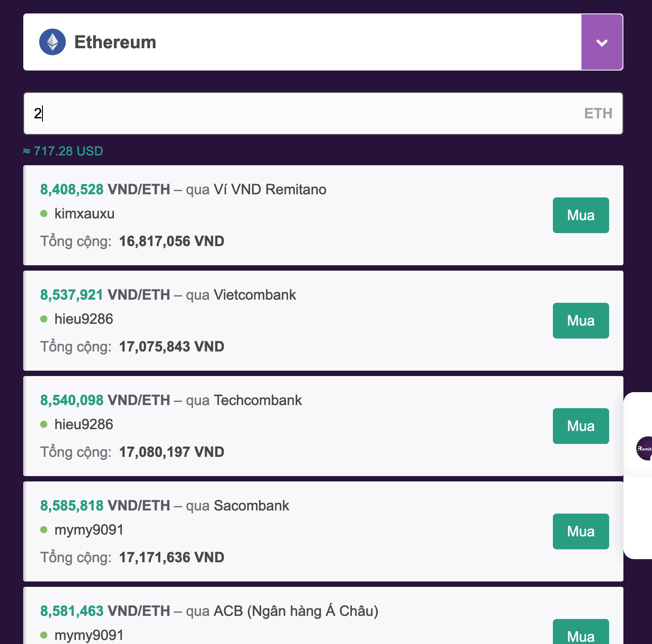The image size is (652, 644).
Task: Focus the ETH amount input field
Action: click(323, 113)
